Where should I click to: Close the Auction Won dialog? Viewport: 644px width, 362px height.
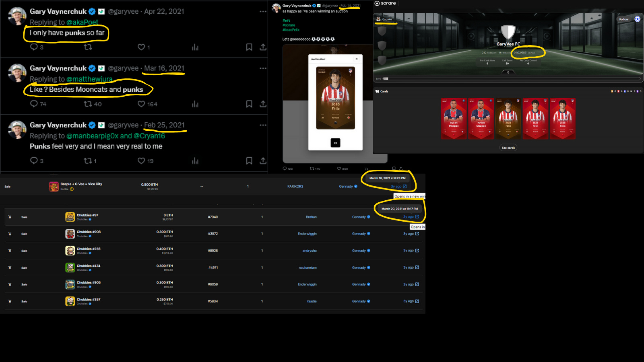pyautogui.click(x=356, y=59)
